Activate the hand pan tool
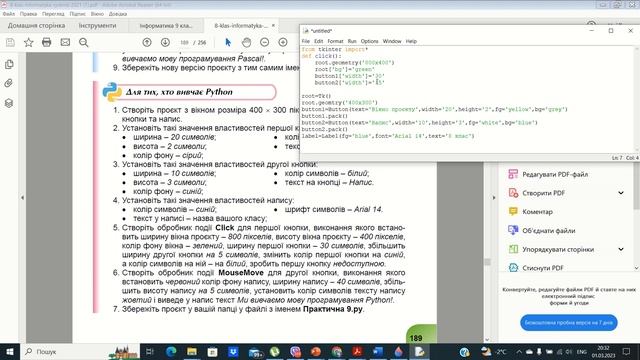Image resolution: width=640 pixels, height=360 pixels. 246,42
